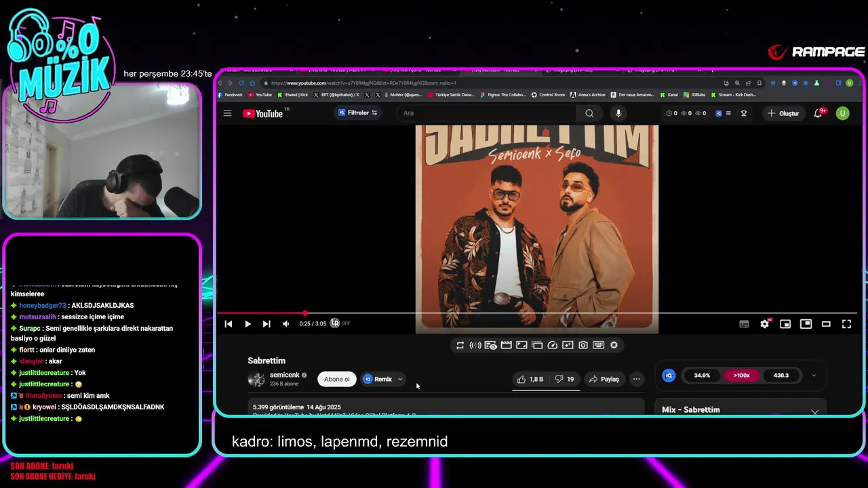This screenshot has width=868, height=488.
Task: Start voice search with microphone icon
Action: coord(618,113)
